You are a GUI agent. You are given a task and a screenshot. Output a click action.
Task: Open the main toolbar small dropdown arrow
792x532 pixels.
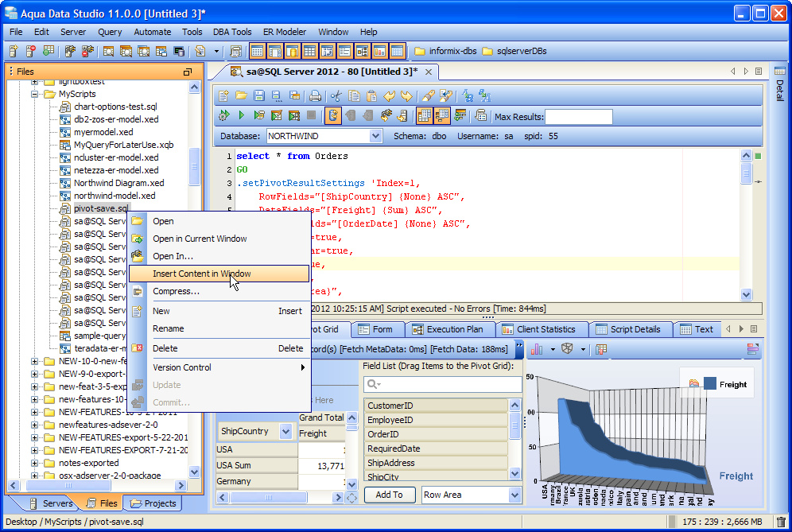coord(217,51)
